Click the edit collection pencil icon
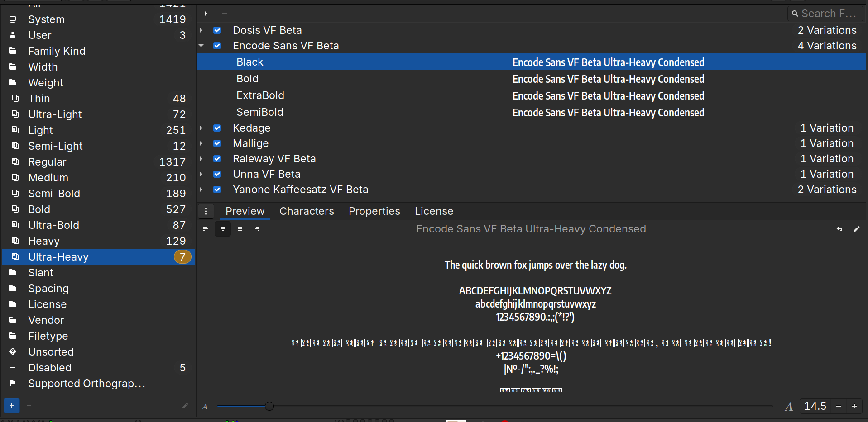868x422 pixels. [x=185, y=406]
